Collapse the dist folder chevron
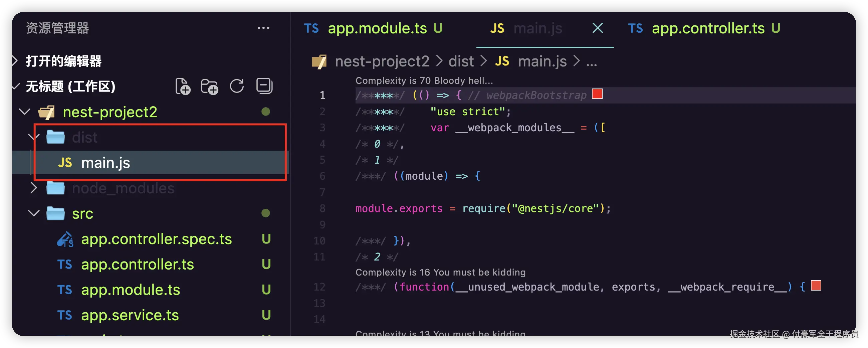The height and width of the screenshot is (348, 868). coord(34,137)
